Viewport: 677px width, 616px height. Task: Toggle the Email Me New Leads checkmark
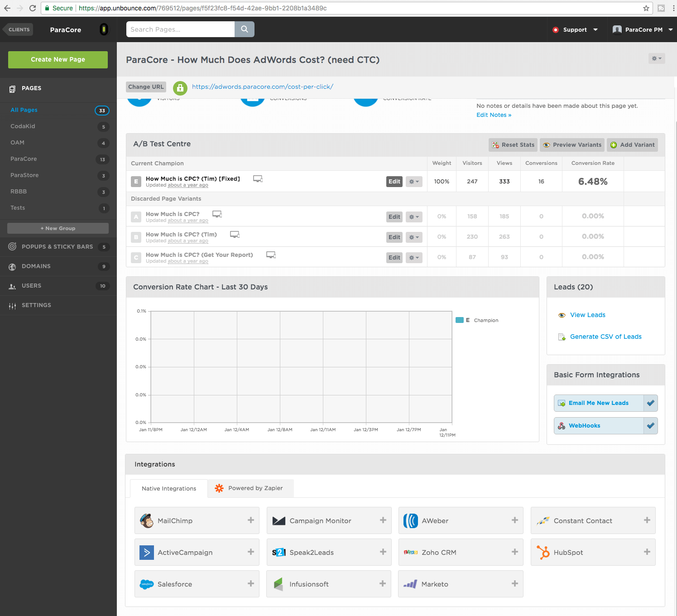tap(651, 403)
